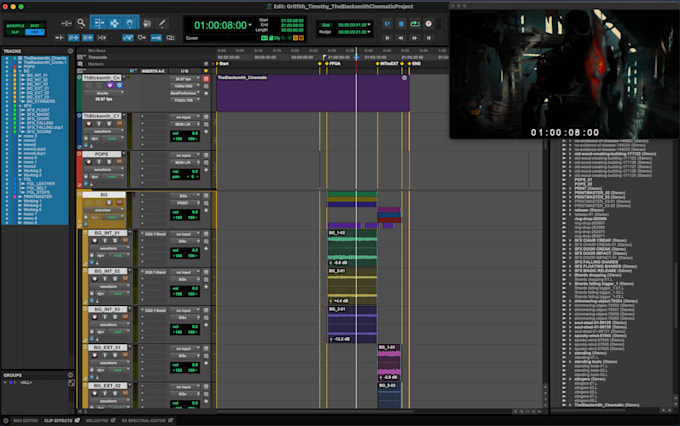
Task: Open the 29.97 fps video track dropdown
Action: click(184, 79)
